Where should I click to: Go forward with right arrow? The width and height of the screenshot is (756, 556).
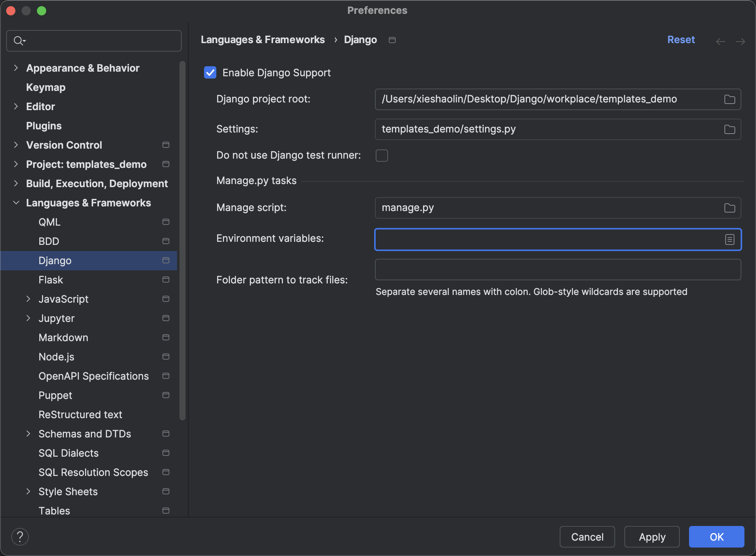740,41
